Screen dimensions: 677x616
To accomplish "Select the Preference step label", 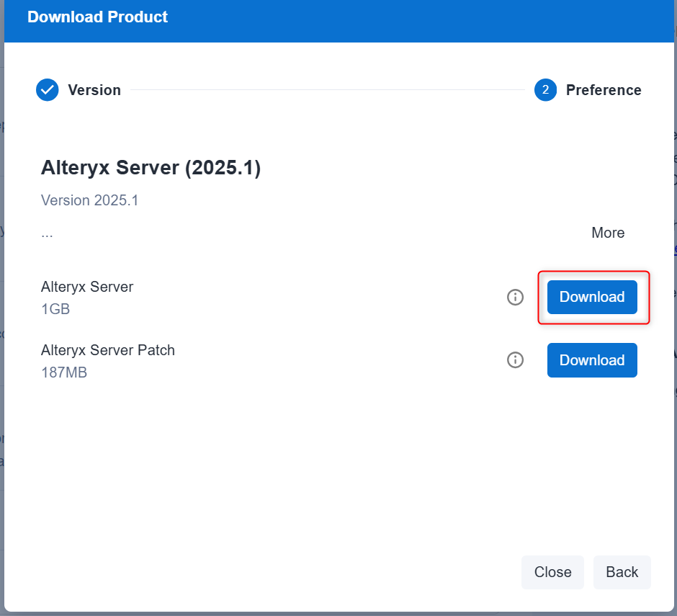I will click(x=604, y=90).
